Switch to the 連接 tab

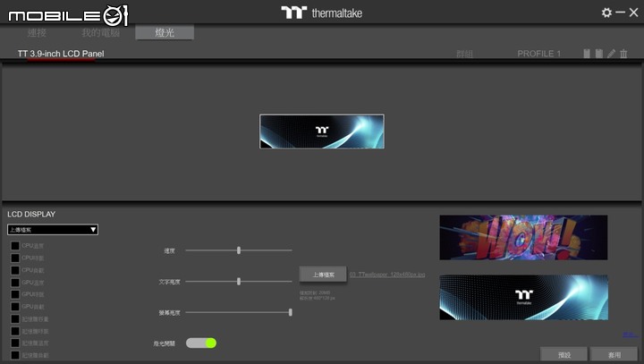coord(37,32)
